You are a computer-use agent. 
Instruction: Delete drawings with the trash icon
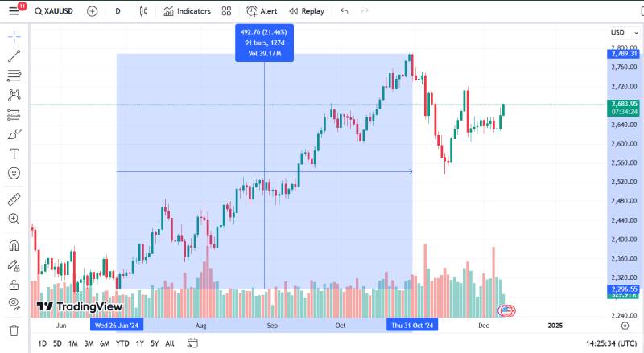(x=14, y=330)
